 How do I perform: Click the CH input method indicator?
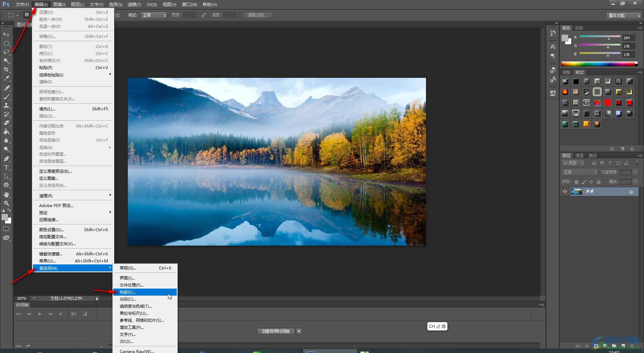437,326
